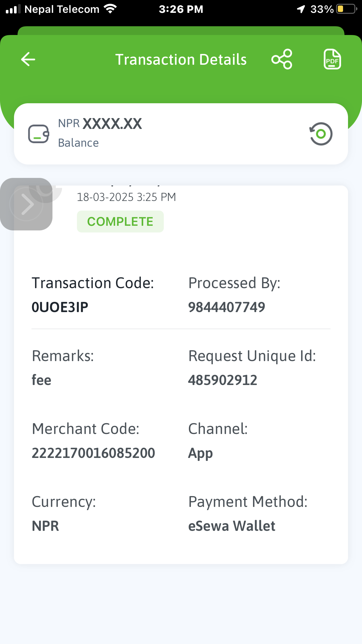Viewport: 362px width, 644px height.
Task: Select transaction code 0UOE3IP
Action: pyautogui.click(x=60, y=307)
